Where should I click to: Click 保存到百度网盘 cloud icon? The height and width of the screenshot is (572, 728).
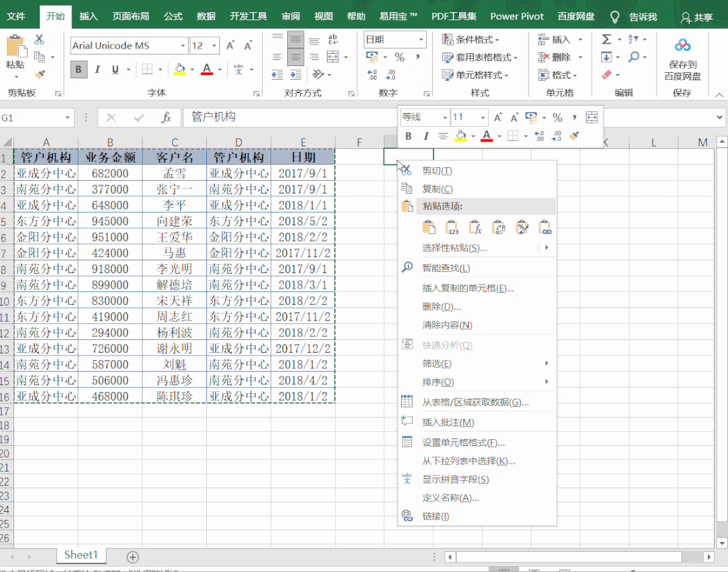click(x=682, y=46)
